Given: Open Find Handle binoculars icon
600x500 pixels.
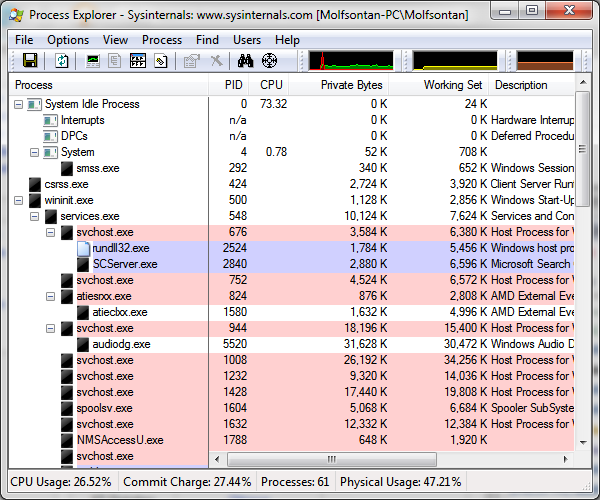Looking at the screenshot, I should [245, 60].
